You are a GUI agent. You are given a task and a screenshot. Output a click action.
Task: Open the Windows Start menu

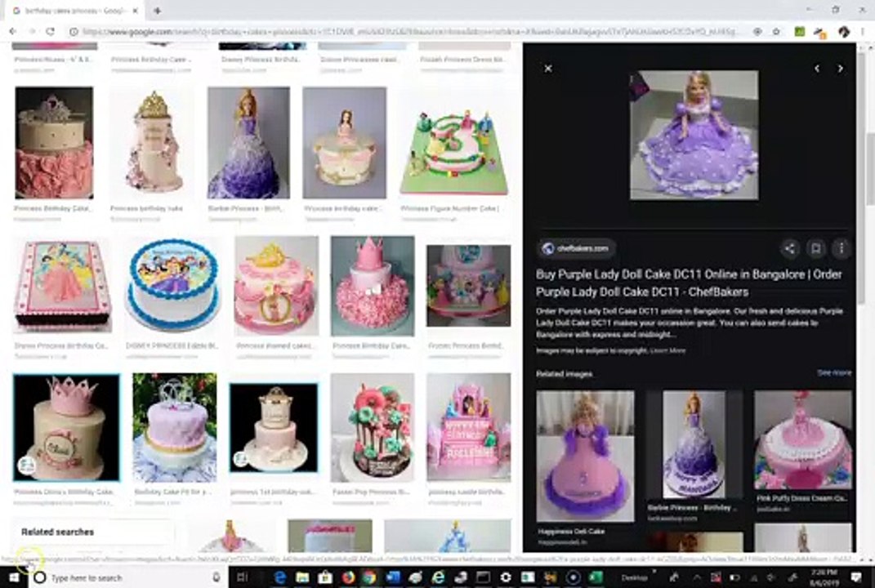tap(13, 577)
